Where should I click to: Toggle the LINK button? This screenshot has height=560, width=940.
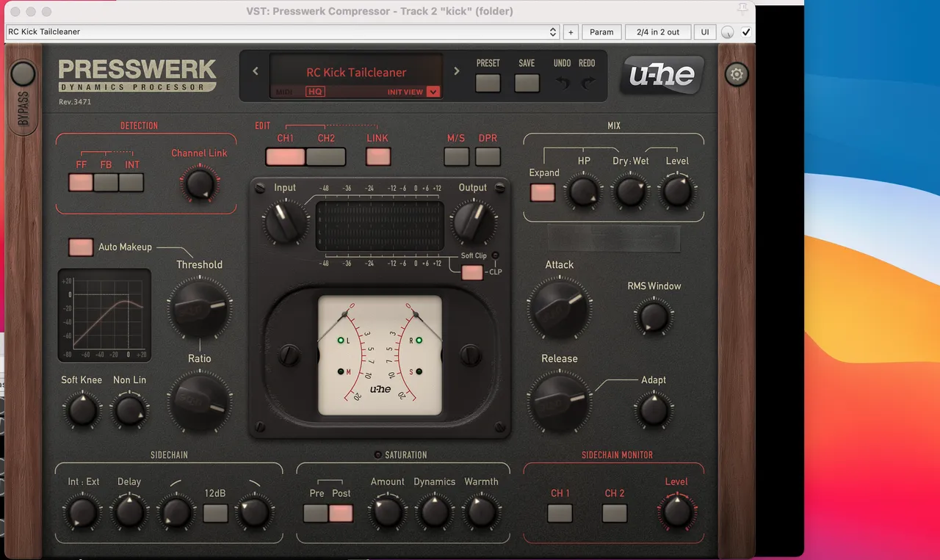(x=378, y=156)
